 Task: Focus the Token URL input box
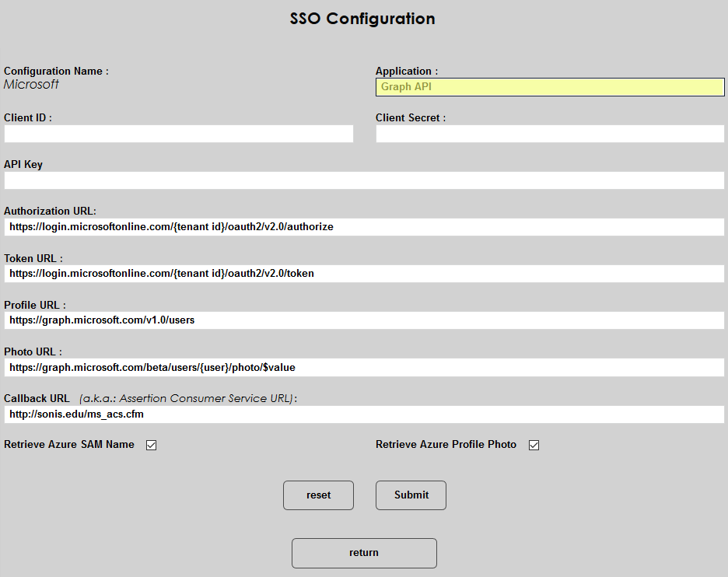364,274
